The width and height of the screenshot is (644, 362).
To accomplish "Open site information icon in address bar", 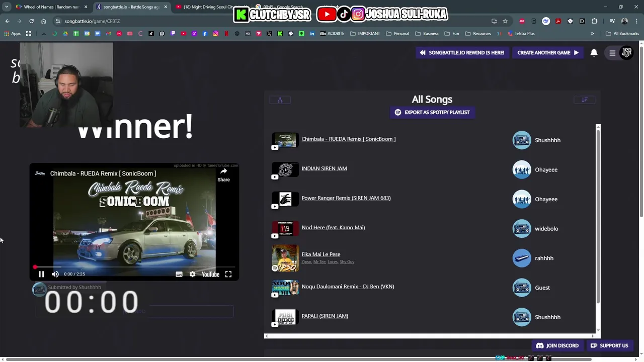I will click(x=58, y=21).
